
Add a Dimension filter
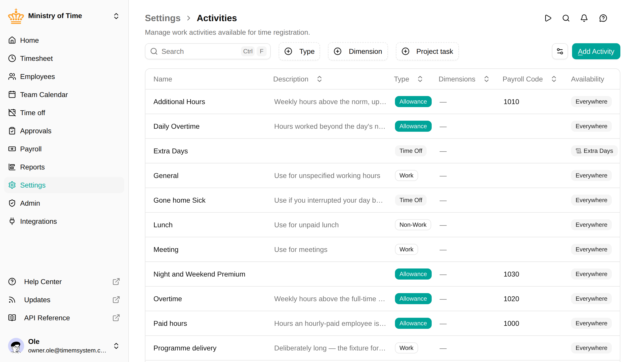click(x=358, y=51)
